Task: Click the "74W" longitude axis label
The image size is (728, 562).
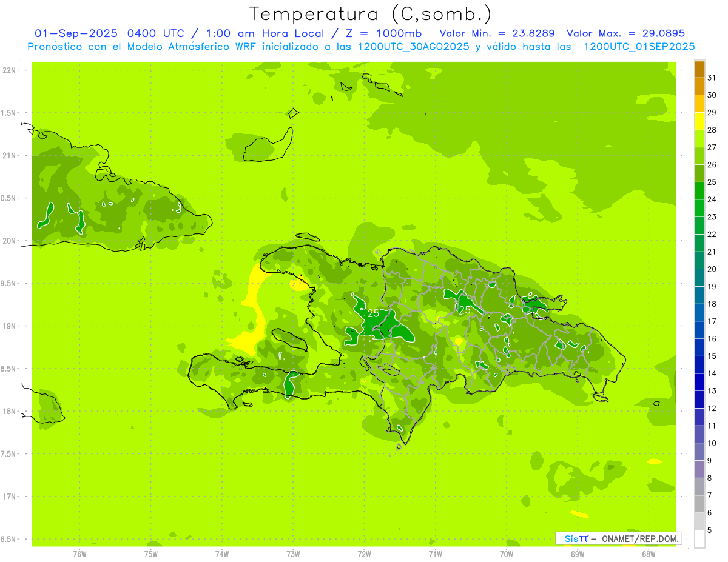Action: 222,554
